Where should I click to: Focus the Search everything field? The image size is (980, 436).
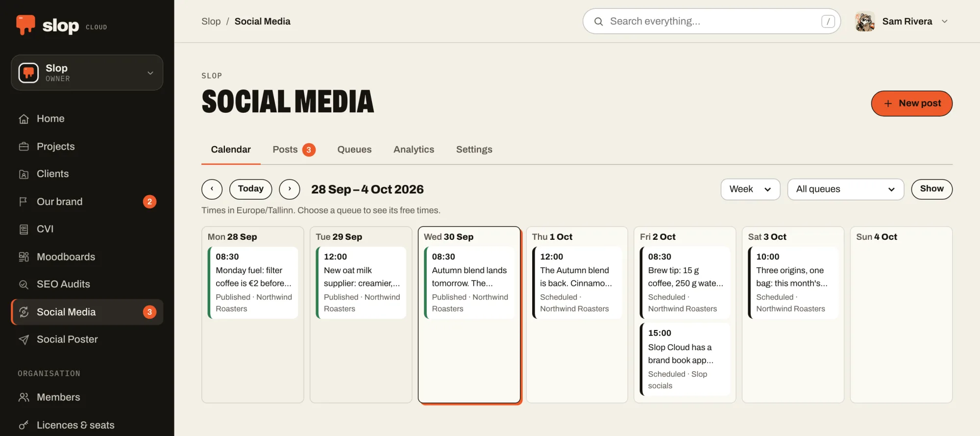click(x=711, y=22)
